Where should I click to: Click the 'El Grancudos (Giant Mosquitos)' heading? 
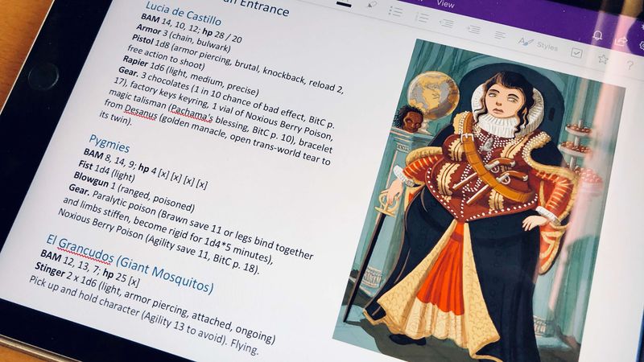(130, 264)
